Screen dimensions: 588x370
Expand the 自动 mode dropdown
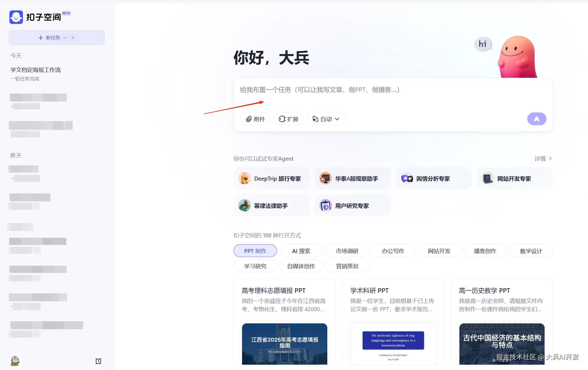[x=326, y=119]
